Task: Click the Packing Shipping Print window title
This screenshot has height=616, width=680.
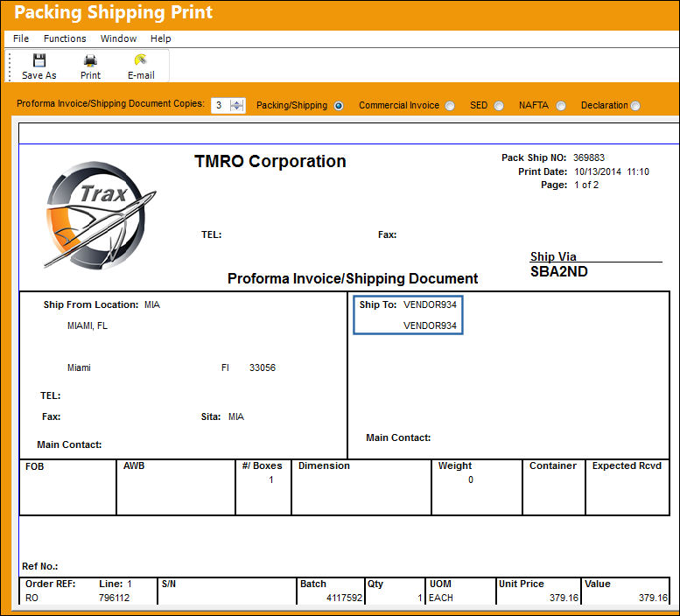Action: (x=113, y=12)
